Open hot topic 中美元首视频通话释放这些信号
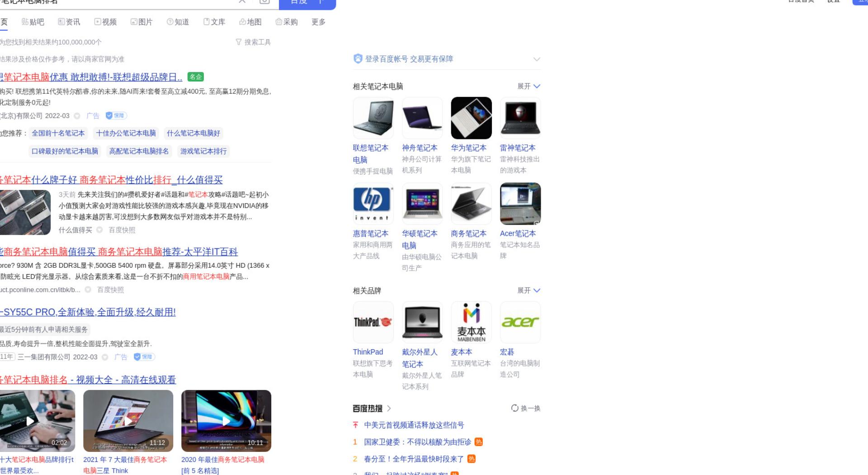868x475 pixels. pos(414,425)
